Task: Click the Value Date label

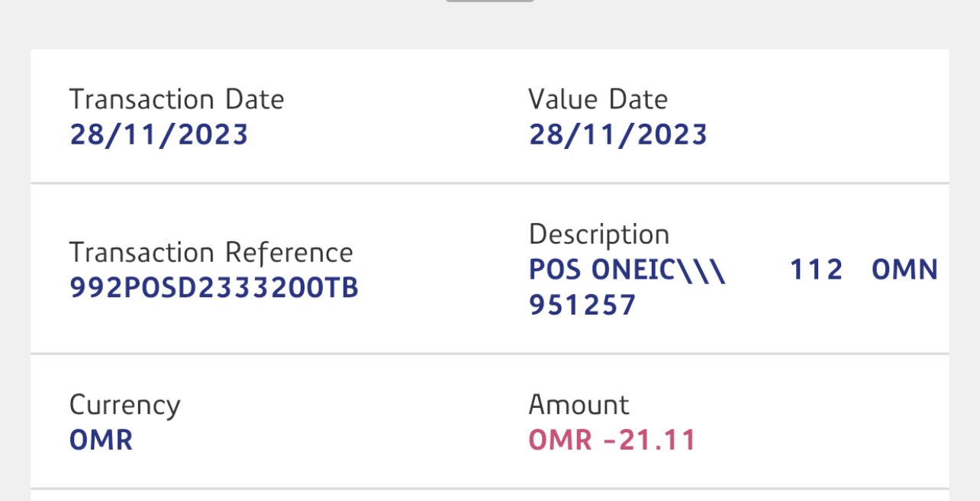Action: point(598,99)
